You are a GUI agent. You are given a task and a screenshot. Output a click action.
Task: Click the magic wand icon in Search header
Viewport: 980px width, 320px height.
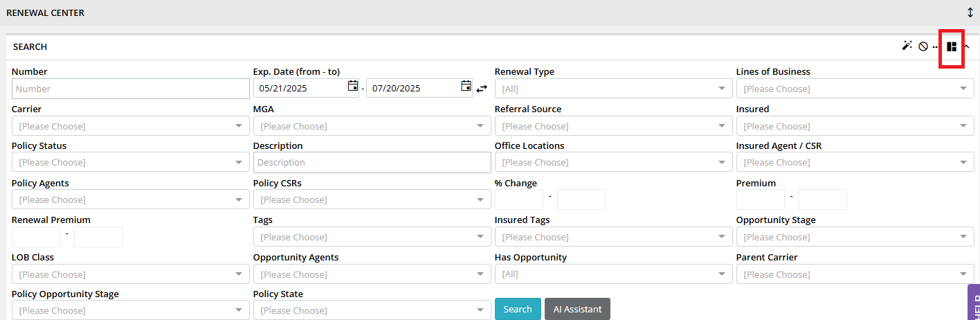[x=907, y=46]
